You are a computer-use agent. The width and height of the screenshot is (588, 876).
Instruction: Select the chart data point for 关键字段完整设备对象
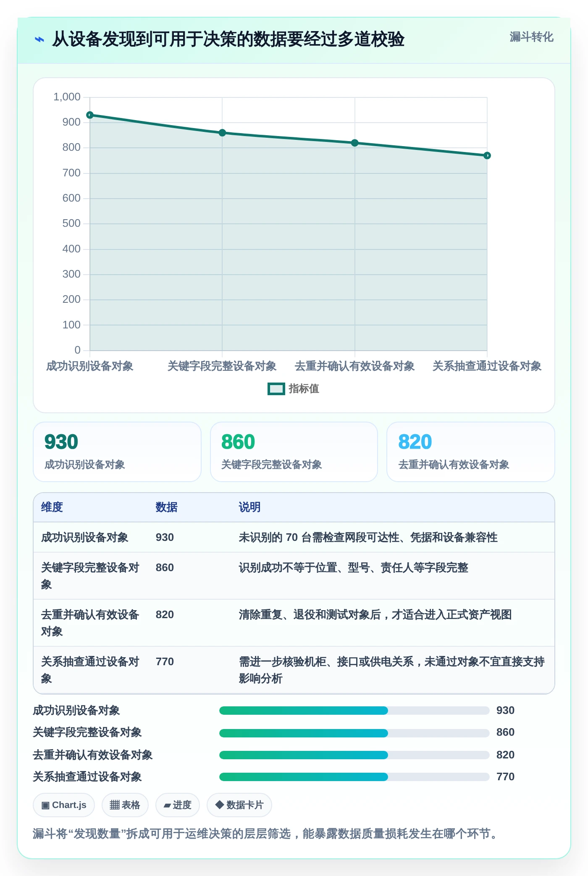222,133
